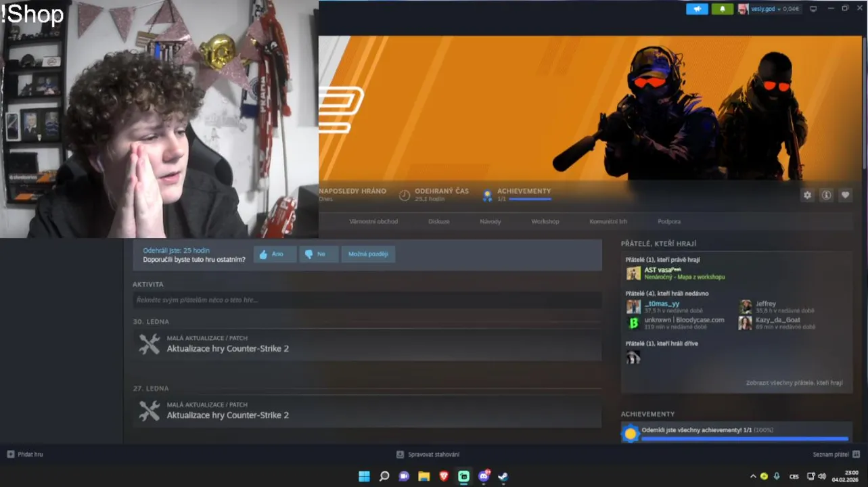Open Windows taskbar search
Viewport: 868px width, 487px height.
click(384, 476)
